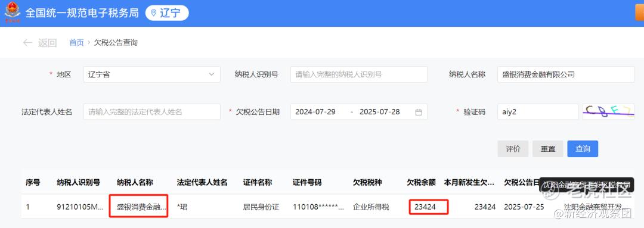
Task: Click the location pin icon beside 辽宁
Action: click(x=154, y=13)
